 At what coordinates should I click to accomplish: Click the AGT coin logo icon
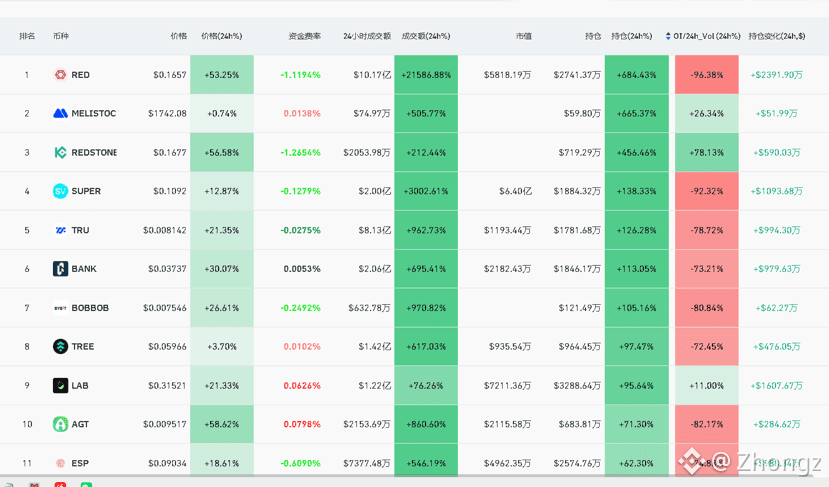tap(60, 424)
